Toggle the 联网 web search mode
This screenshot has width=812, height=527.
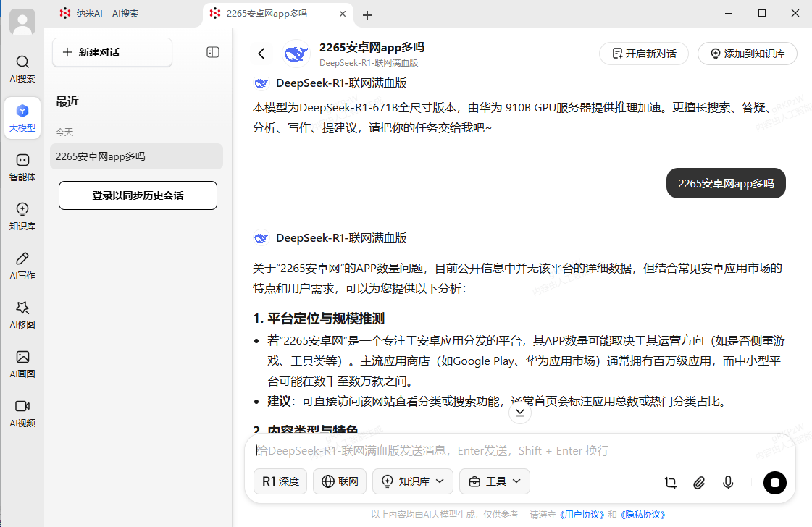click(339, 481)
